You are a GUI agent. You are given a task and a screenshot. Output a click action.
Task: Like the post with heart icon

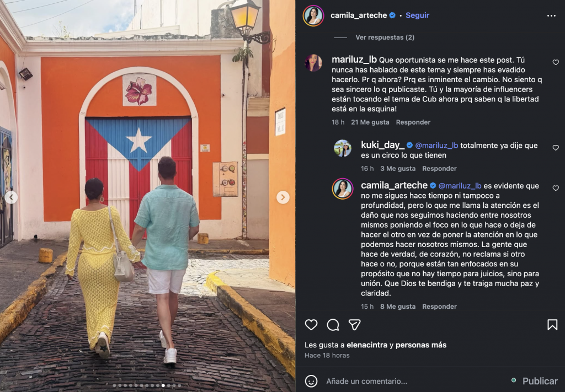311,325
